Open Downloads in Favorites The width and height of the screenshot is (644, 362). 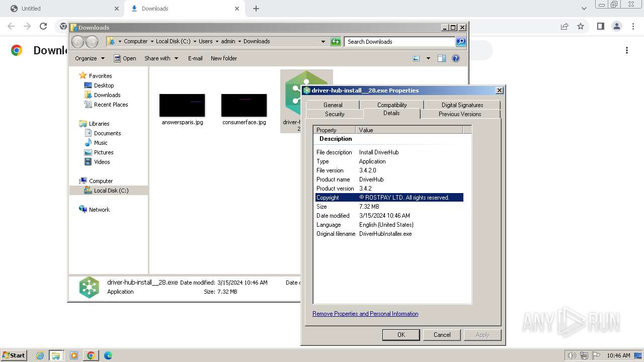(107, 95)
